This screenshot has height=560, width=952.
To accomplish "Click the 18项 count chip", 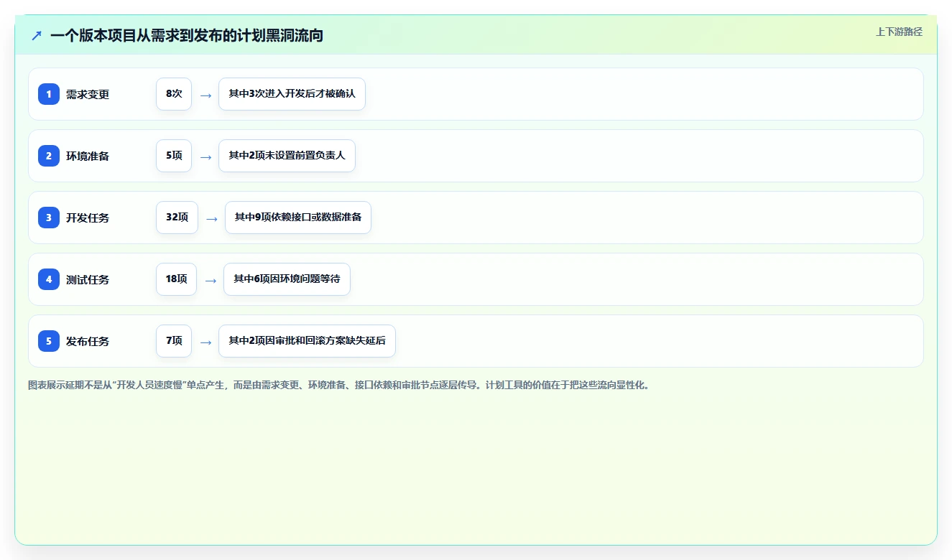I will pos(176,279).
